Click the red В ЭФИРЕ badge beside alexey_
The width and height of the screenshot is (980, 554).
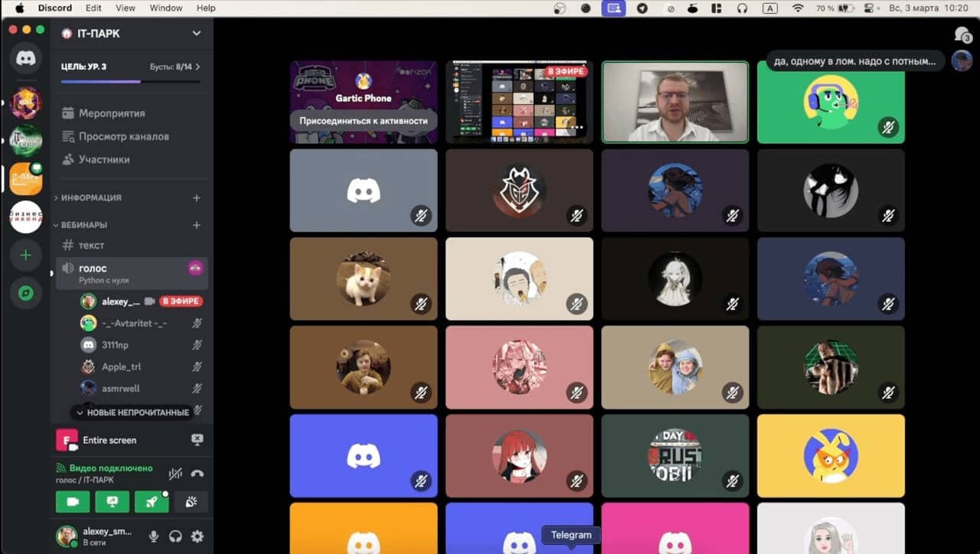pyautogui.click(x=181, y=301)
